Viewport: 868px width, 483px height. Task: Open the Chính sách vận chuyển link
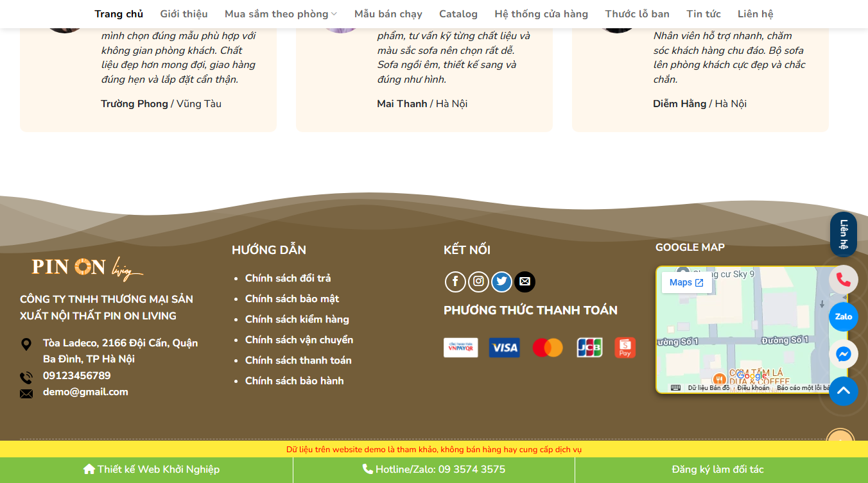click(299, 339)
